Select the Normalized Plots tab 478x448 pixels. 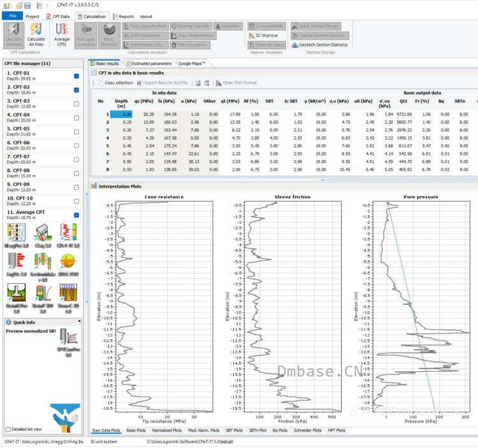[167, 430]
